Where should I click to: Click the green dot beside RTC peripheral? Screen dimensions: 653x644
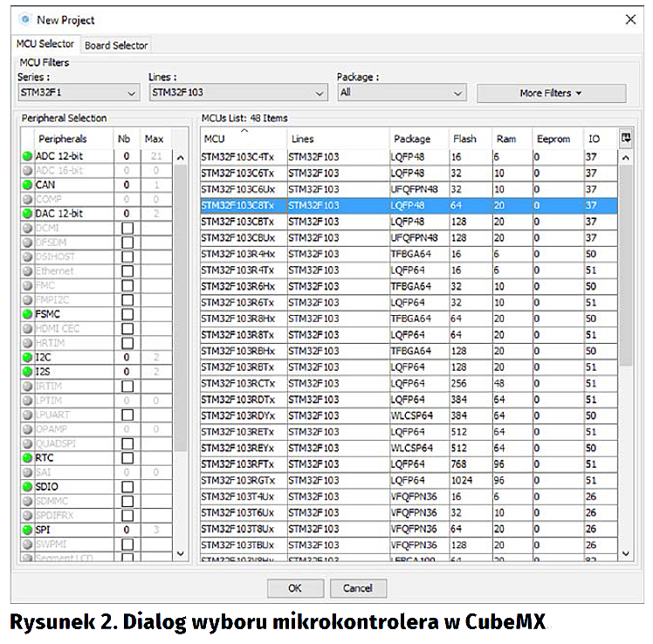coord(28,458)
